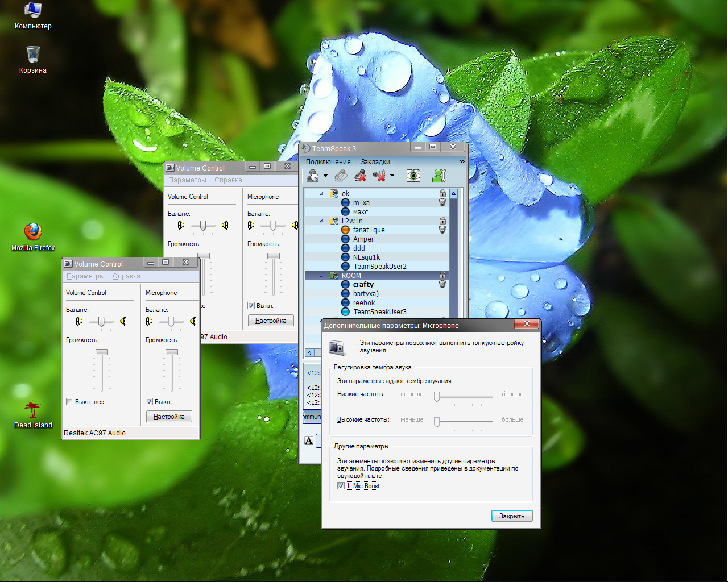Click the sound card icon in Microphone dialog
Image resolution: width=728 pixels, height=582 pixels.
(x=337, y=347)
